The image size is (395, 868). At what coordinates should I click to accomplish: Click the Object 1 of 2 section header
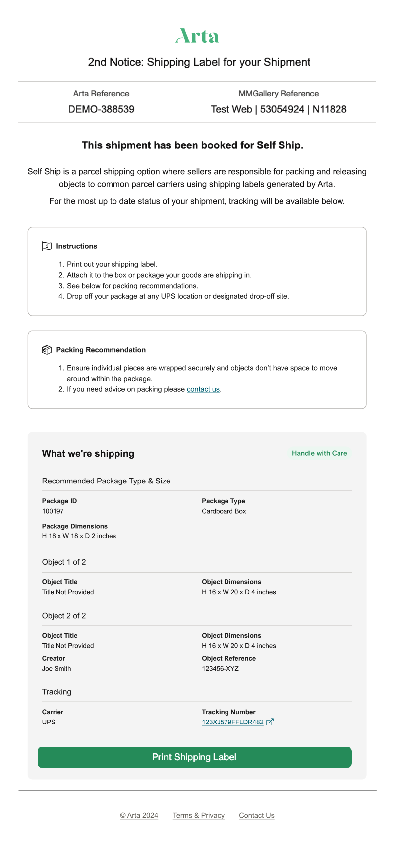pyautogui.click(x=64, y=562)
